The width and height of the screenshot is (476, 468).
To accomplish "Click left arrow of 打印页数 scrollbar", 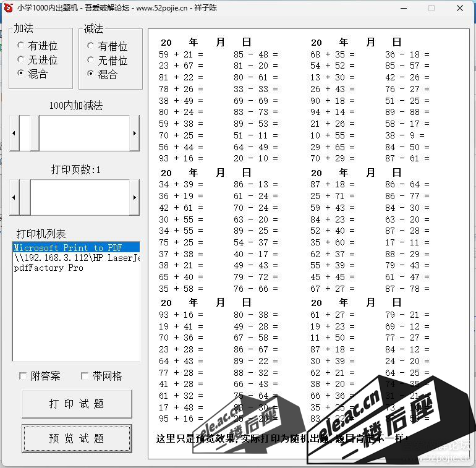I will click(x=14, y=197).
